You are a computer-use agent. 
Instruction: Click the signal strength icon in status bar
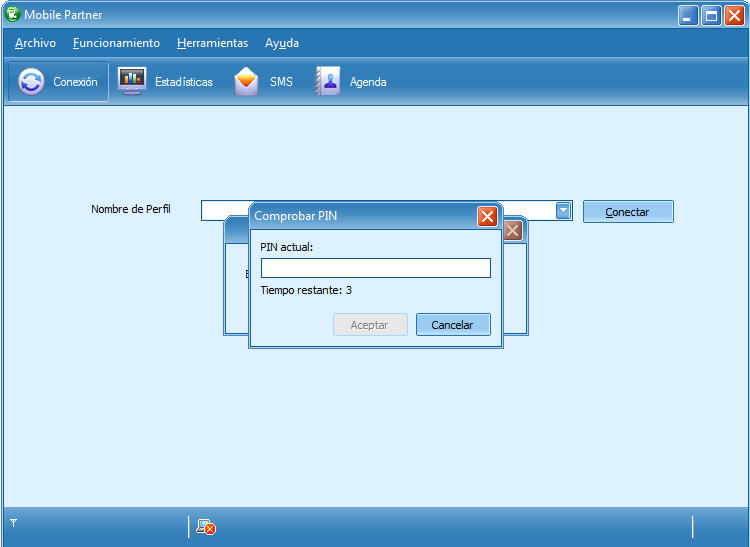pyautogui.click(x=14, y=523)
